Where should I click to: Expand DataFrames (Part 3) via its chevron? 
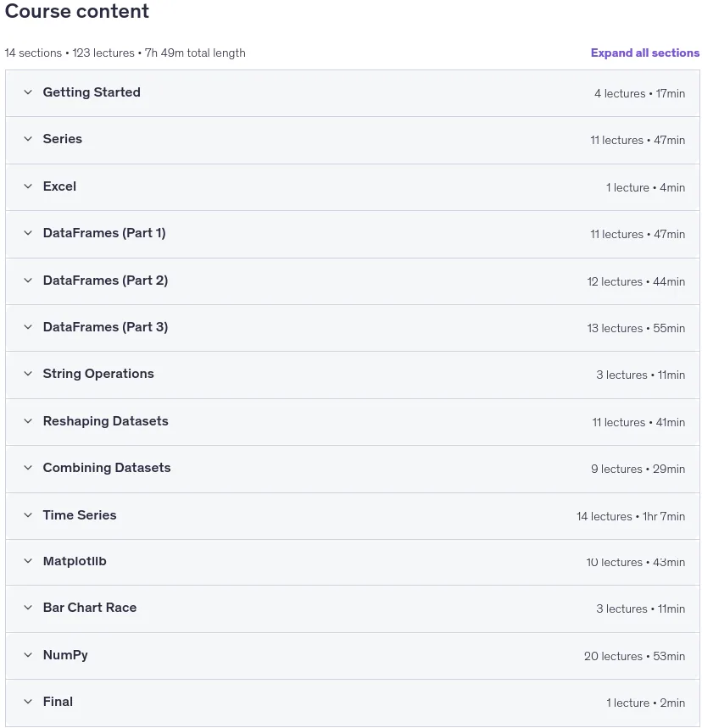pos(28,327)
